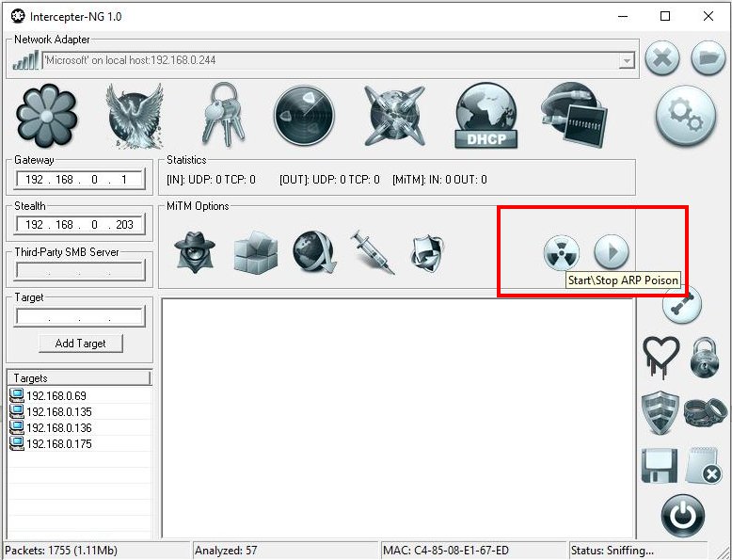This screenshot has height=560, width=732.
Task: Click the syringe injection icon
Action: [x=372, y=252]
